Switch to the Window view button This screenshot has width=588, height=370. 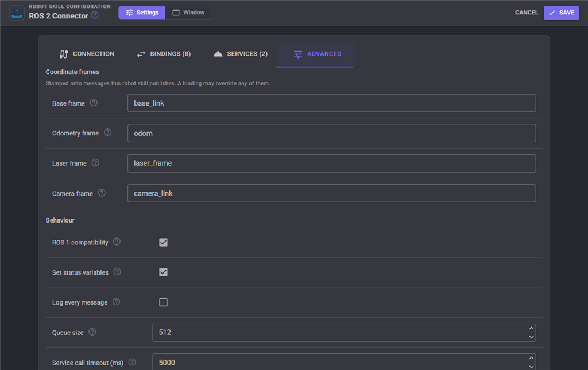coord(188,13)
